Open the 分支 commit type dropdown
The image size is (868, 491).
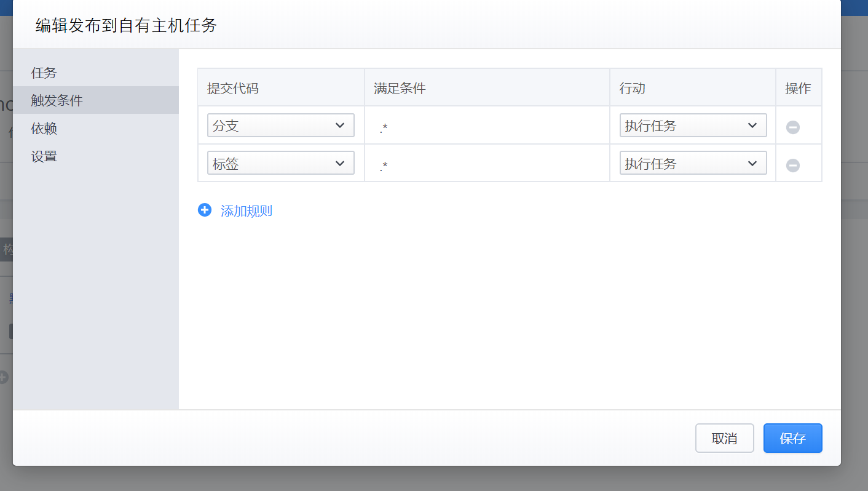click(281, 126)
